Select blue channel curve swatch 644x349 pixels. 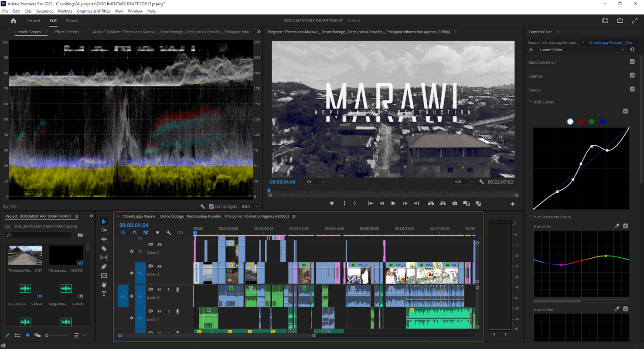[x=603, y=122]
